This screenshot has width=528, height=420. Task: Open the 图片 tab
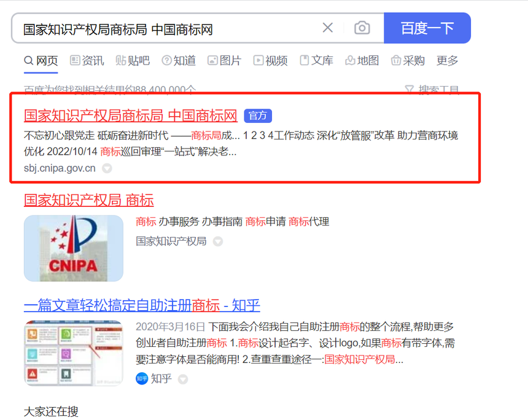point(225,61)
